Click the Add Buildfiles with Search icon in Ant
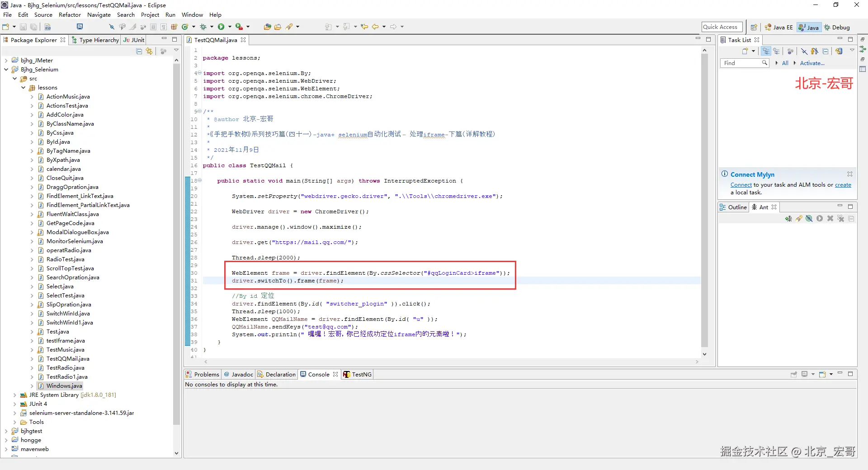 click(x=799, y=219)
